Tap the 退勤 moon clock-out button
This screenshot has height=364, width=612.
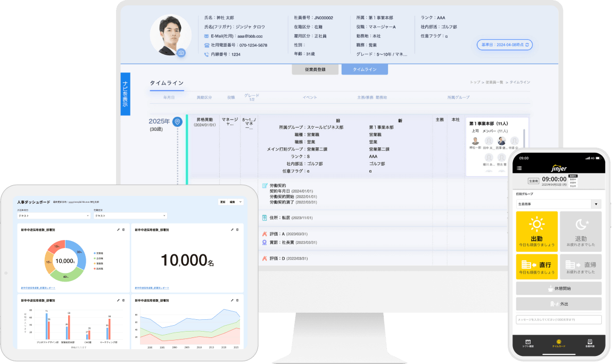coord(580,231)
